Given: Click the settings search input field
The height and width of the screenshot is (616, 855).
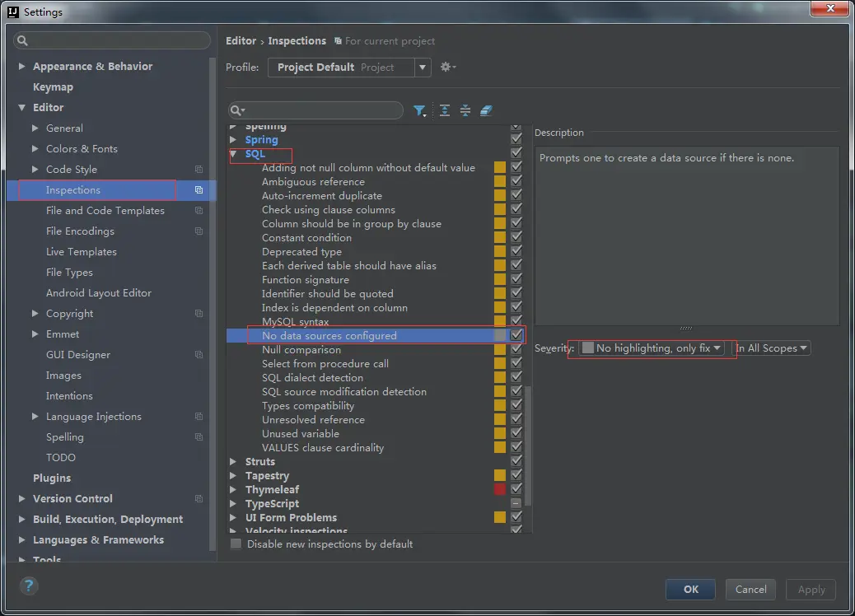Looking at the screenshot, I should point(112,40).
